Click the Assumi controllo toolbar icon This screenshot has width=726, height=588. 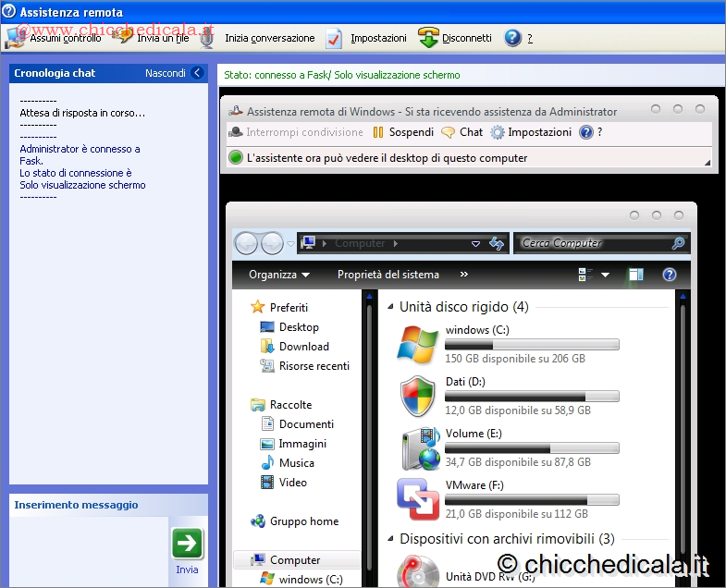pos(17,38)
